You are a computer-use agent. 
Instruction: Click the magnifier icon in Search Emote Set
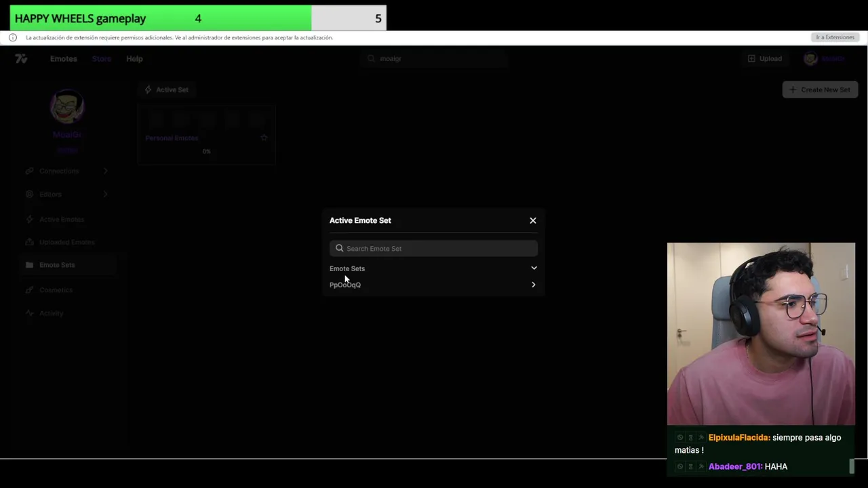coord(339,248)
